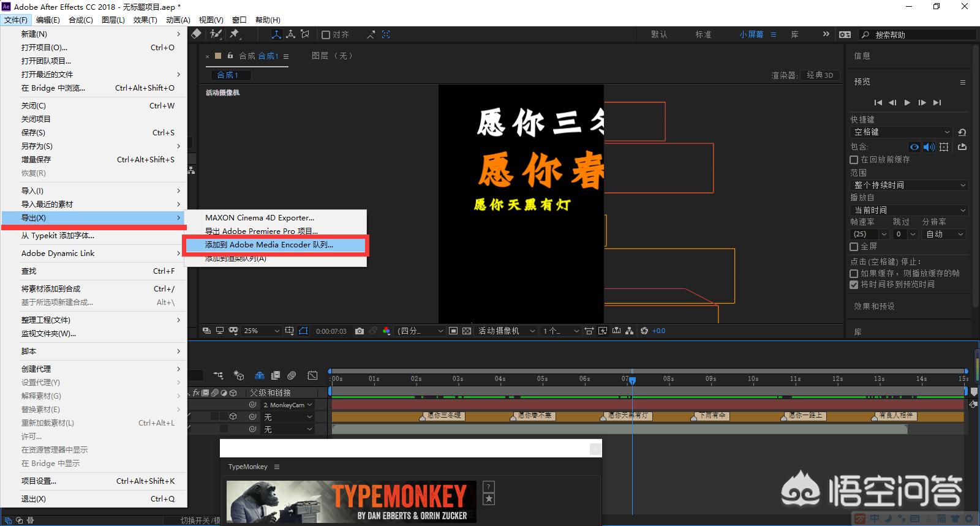Select the Roto Brush tool

(216, 34)
